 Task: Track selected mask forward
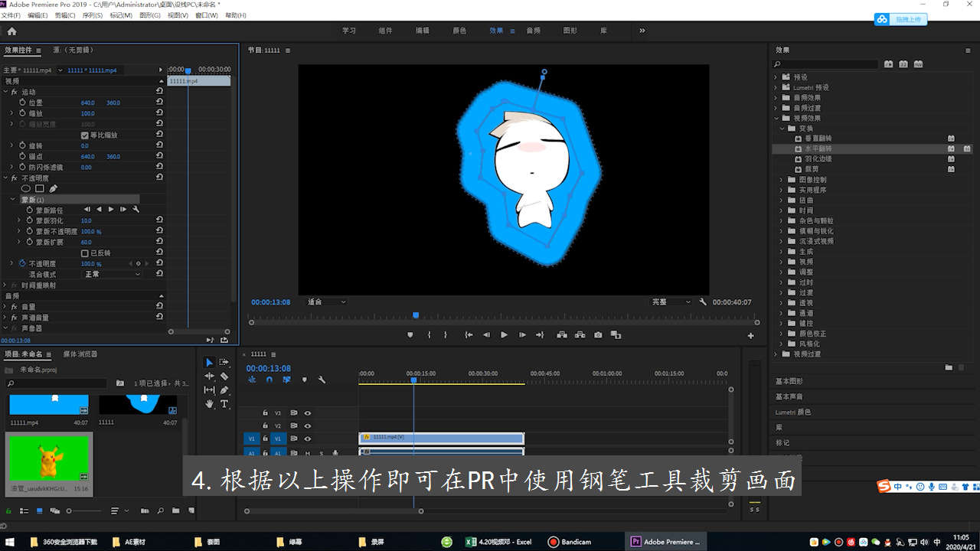111,209
